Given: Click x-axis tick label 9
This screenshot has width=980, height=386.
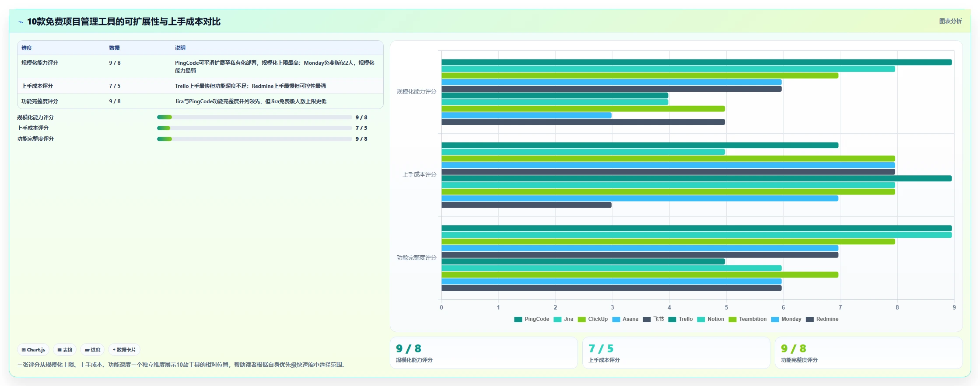Looking at the screenshot, I should coord(954,308).
